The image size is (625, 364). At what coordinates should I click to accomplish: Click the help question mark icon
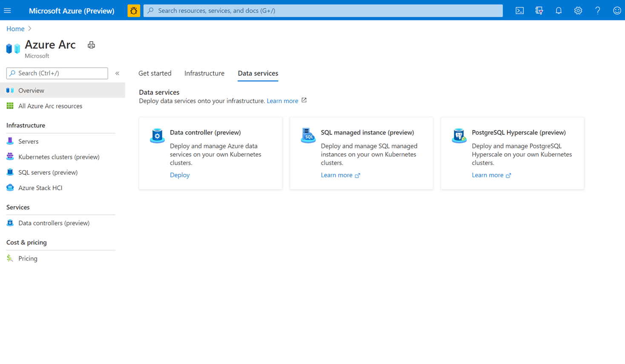(x=597, y=11)
